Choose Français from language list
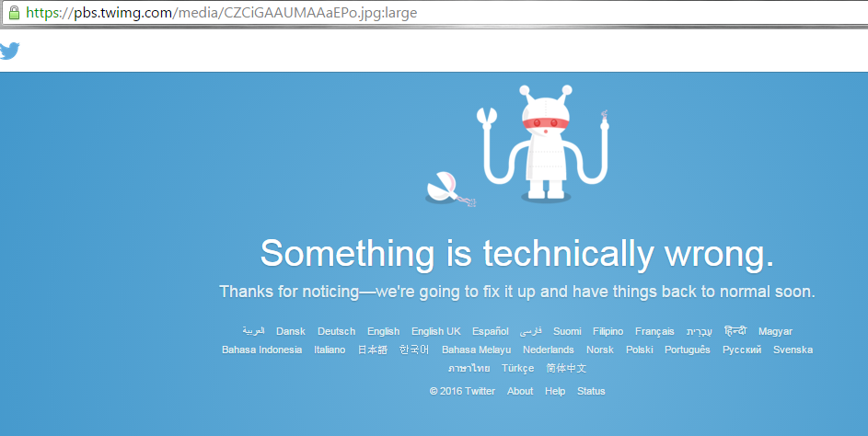Image resolution: width=868 pixels, height=436 pixels. tap(654, 331)
